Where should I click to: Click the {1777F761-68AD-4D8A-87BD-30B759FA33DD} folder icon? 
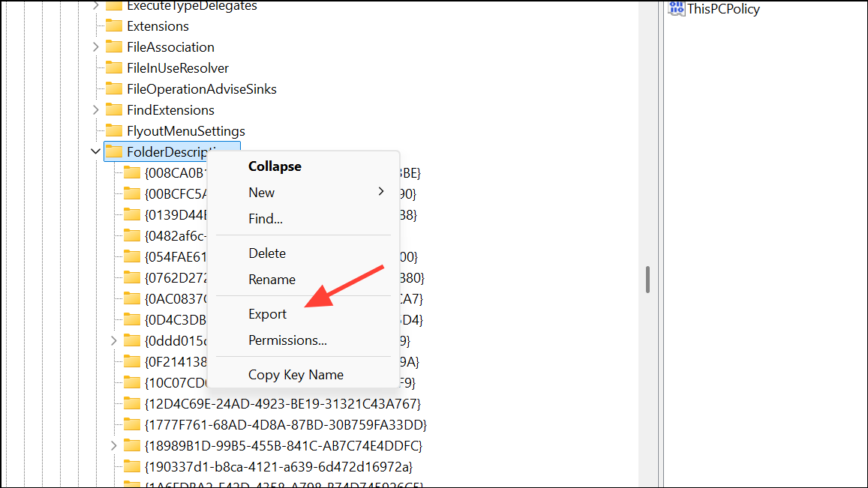pos(134,424)
